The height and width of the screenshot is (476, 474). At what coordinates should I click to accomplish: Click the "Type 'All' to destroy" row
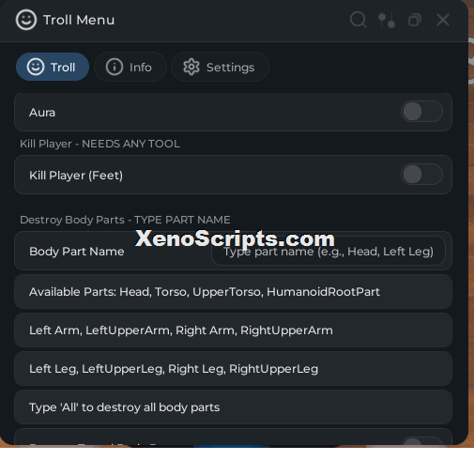[233, 407]
